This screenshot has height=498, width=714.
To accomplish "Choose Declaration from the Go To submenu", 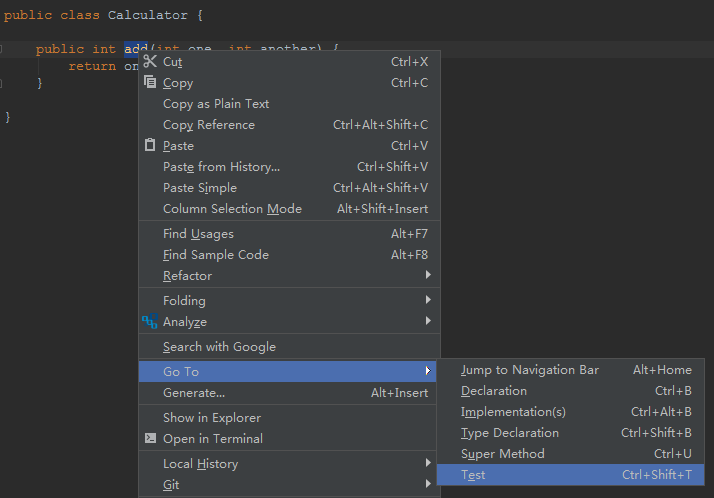I will pos(571,391).
